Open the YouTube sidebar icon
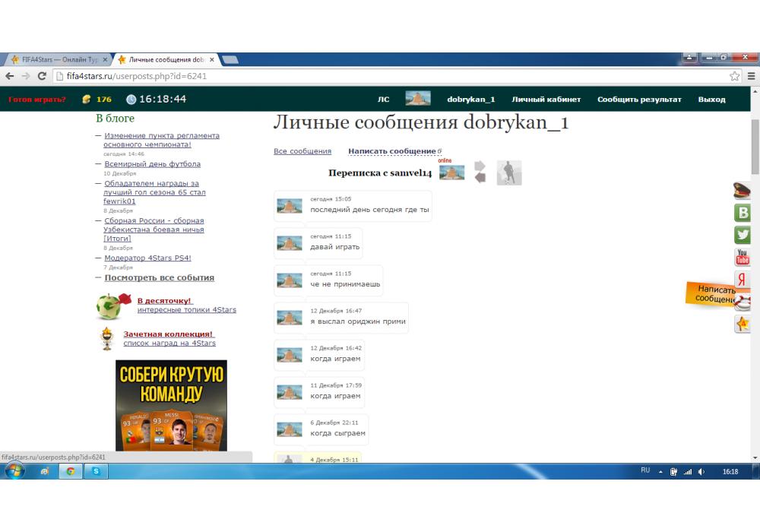760x532 pixels. click(x=742, y=258)
